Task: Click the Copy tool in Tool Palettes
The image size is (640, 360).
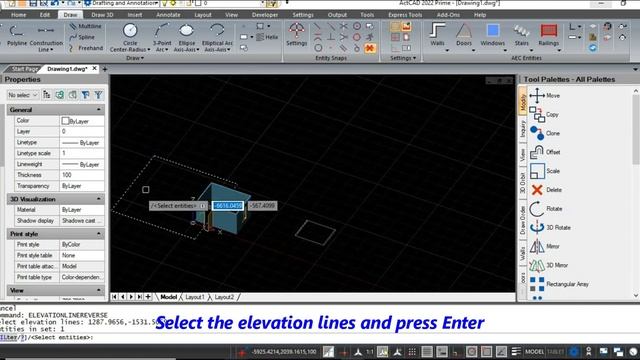Action: click(x=544, y=114)
